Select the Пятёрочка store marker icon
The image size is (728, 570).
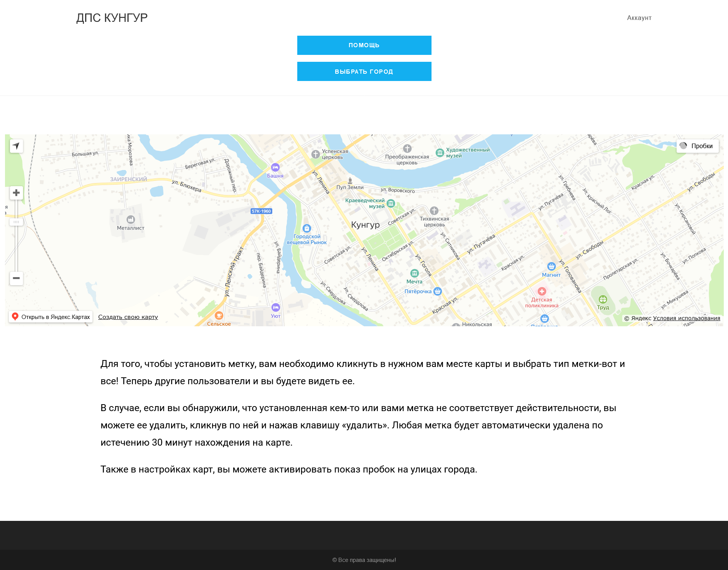pos(438,291)
